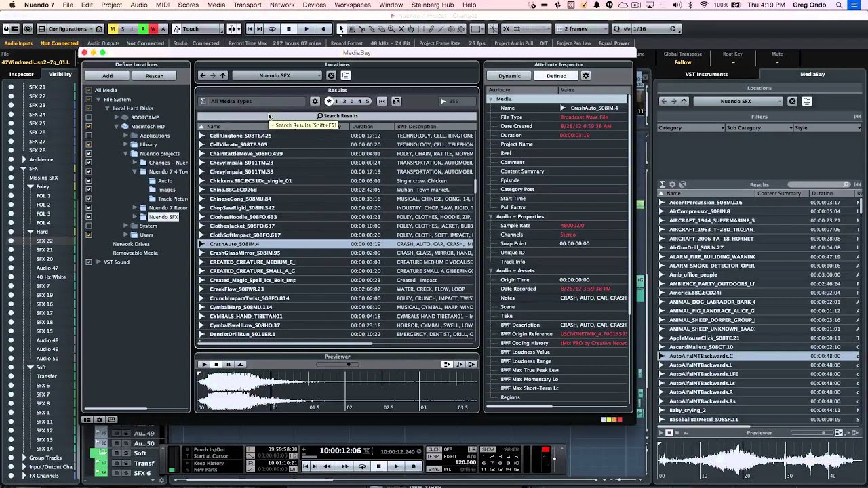Toggle the top toolbar Write automation (W) button

153,29
